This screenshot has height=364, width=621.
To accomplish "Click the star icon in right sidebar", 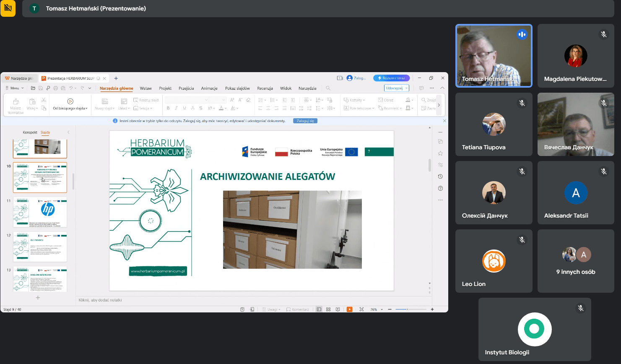I will [440, 153].
